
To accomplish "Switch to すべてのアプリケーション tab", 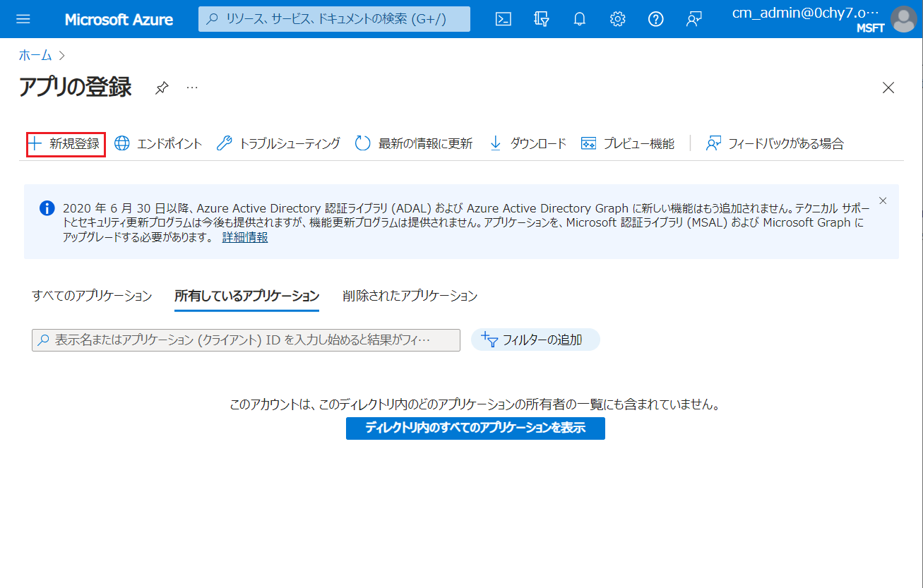I will tap(92, 296).
